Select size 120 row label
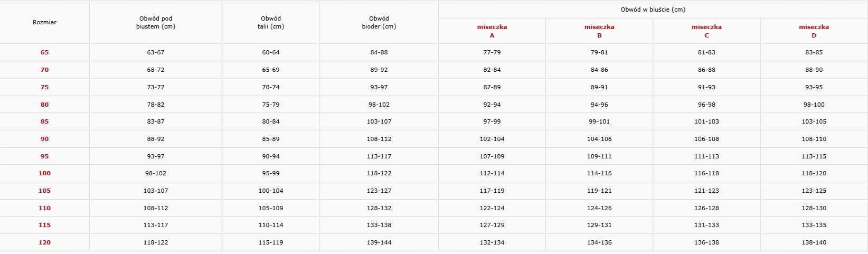The image size is (868, 254). pos(44,242)
